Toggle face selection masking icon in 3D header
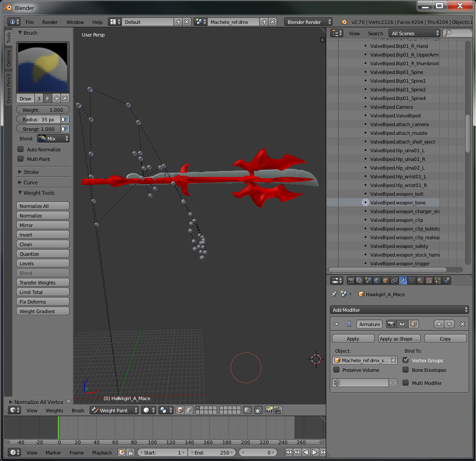The image size is (476, 461). pyautogui.click(x=180, y=410)
